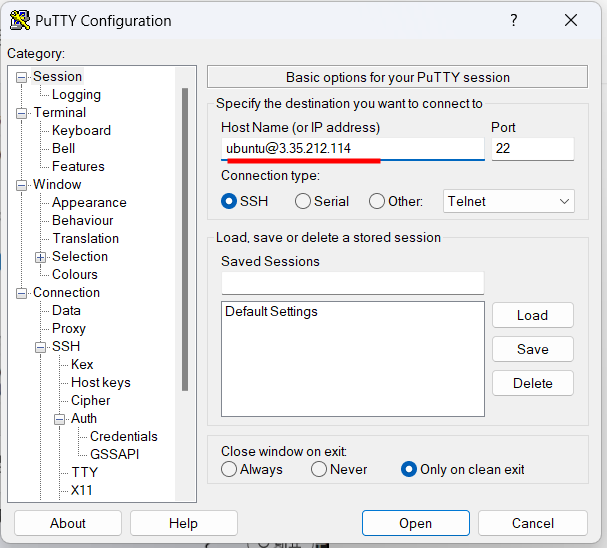Open the Features category
Viewport: 607px width, 548px height.
tap(78, 166)
